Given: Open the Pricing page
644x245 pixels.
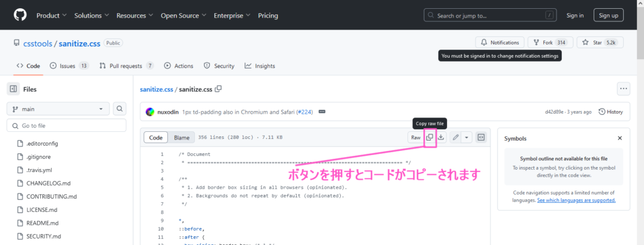Looking at the screenshot, I should click(x=268, y=16).
